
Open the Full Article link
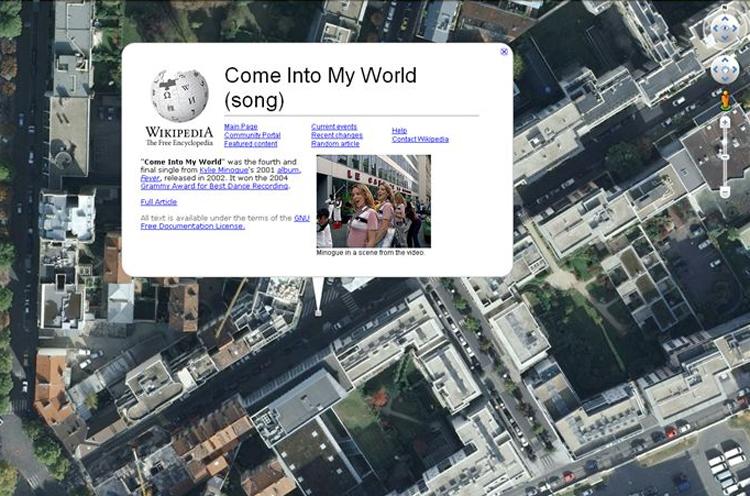[159, 202]
